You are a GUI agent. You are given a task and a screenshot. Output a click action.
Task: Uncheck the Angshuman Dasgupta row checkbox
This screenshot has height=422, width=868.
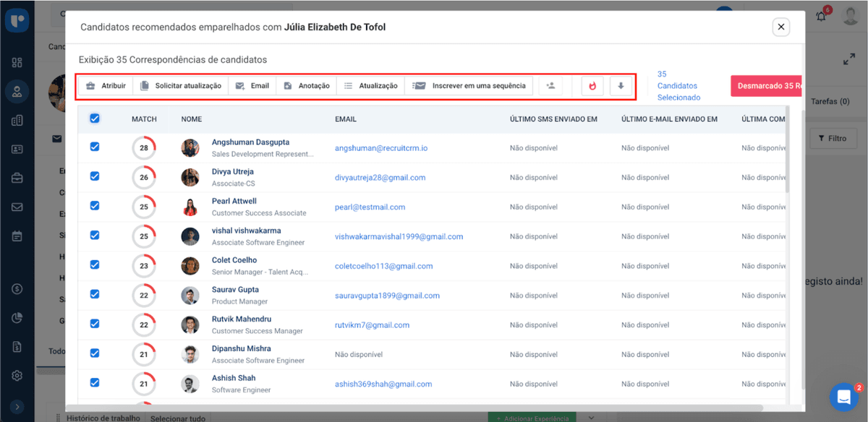(x=95, y=147)
